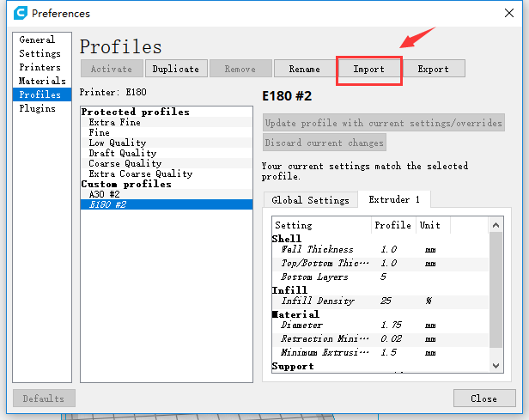
Task: Switch to the Global Settings tab
Action: point(310,200)
